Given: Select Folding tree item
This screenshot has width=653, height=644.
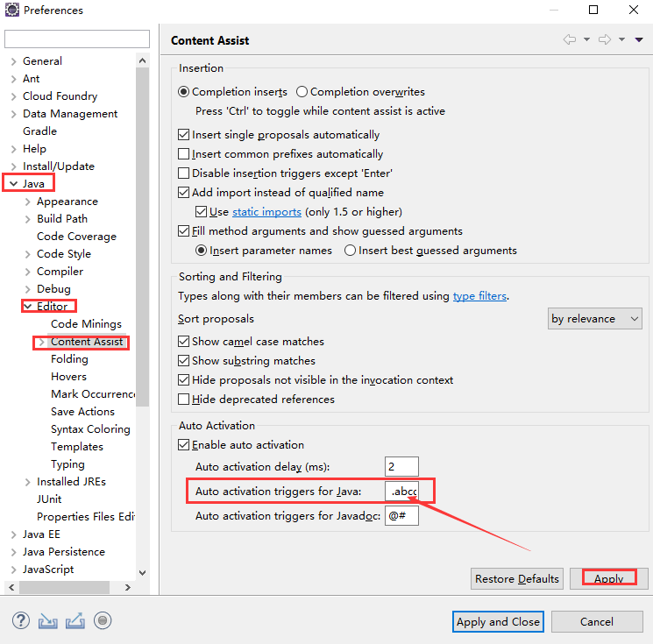Looking at the screenshot, I should tap(69, 359).
